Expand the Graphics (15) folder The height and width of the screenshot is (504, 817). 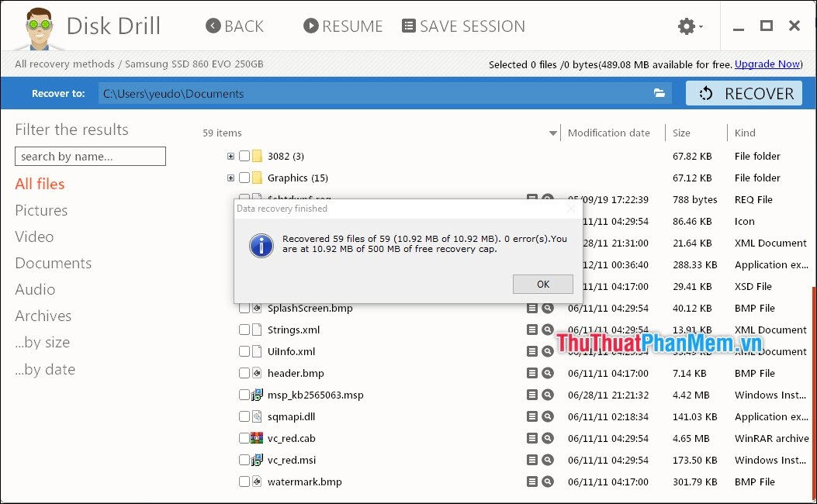(230, 178)
